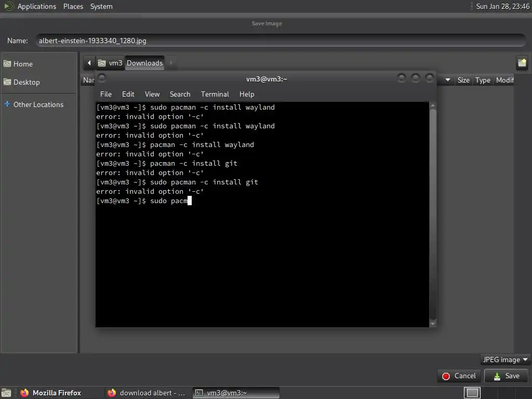Cancel the Save Image dialog
The width and height of the screenshot is (532, 399).
click(459, 376)
